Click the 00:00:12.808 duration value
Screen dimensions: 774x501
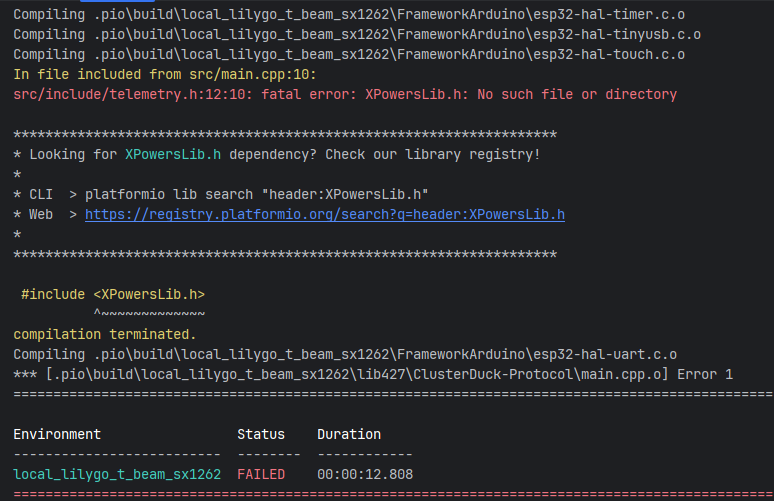365,474
